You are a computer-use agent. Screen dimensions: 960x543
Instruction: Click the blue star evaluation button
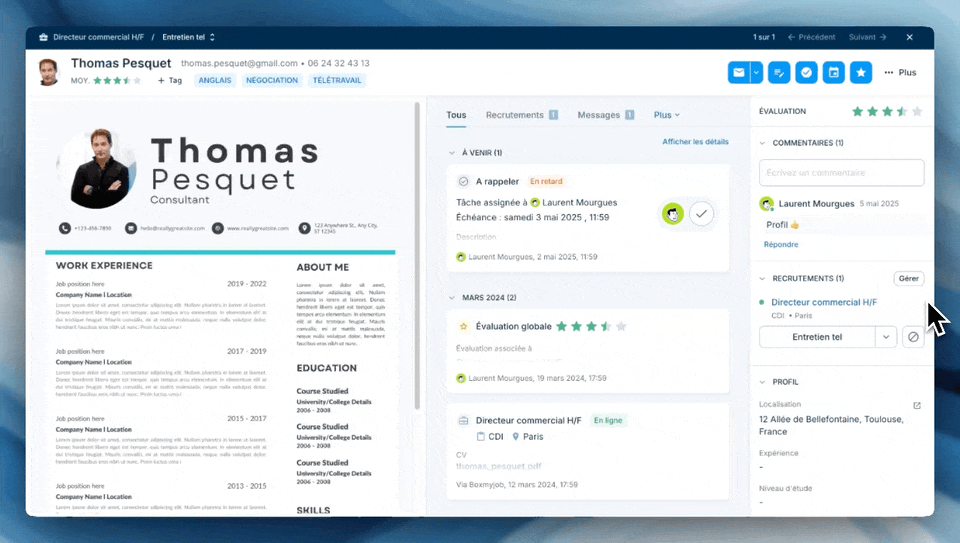tap(861, 72)
